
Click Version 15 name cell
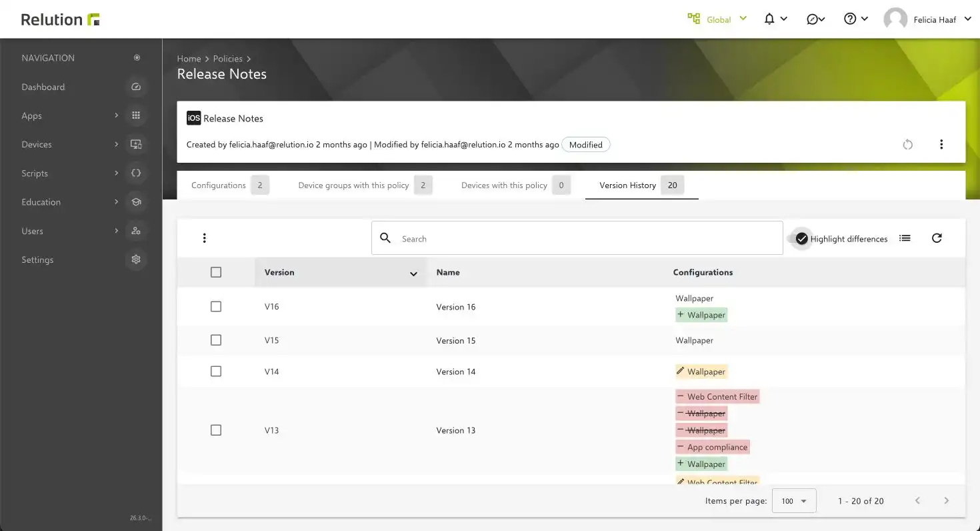click(456, 340)
